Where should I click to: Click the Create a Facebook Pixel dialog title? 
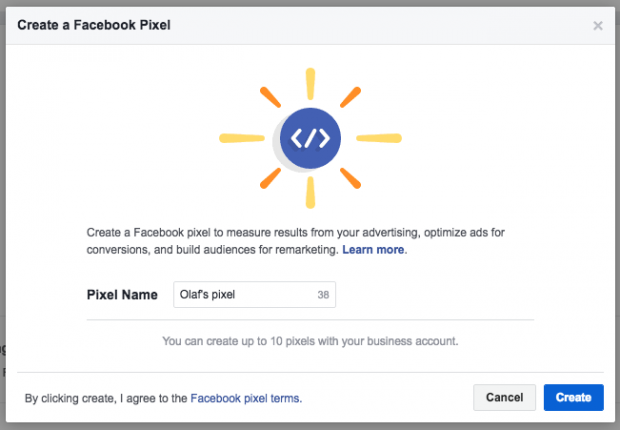[x=94, y=25]
